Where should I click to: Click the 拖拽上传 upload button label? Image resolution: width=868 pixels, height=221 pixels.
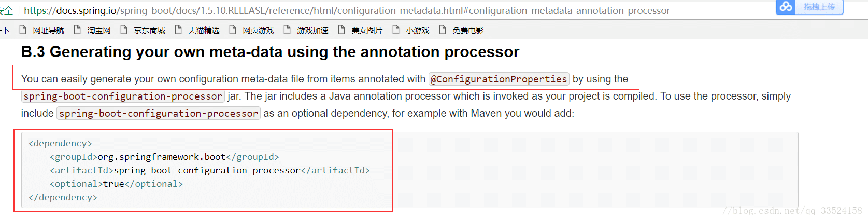pyautogui.click(x=819, y=7)
